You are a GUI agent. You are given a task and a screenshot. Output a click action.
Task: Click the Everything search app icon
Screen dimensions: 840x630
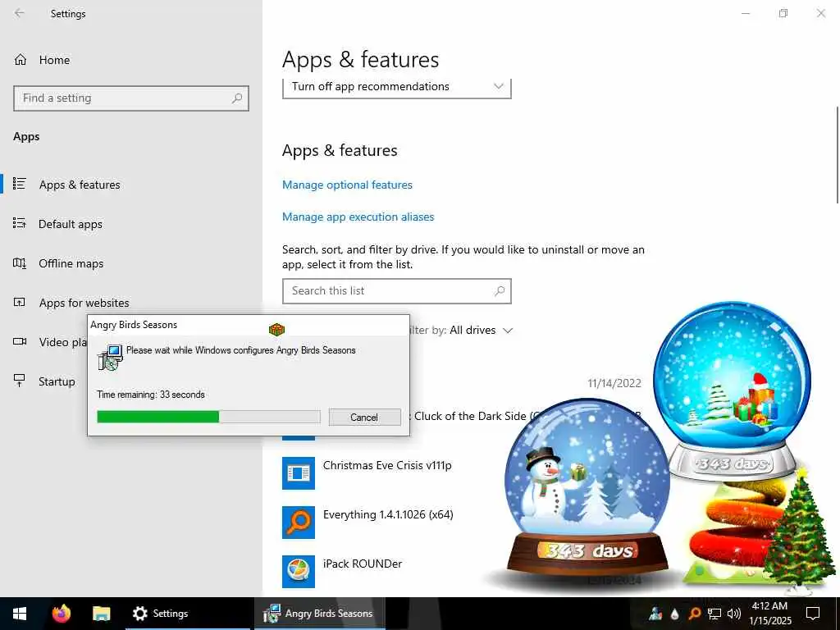299,523
